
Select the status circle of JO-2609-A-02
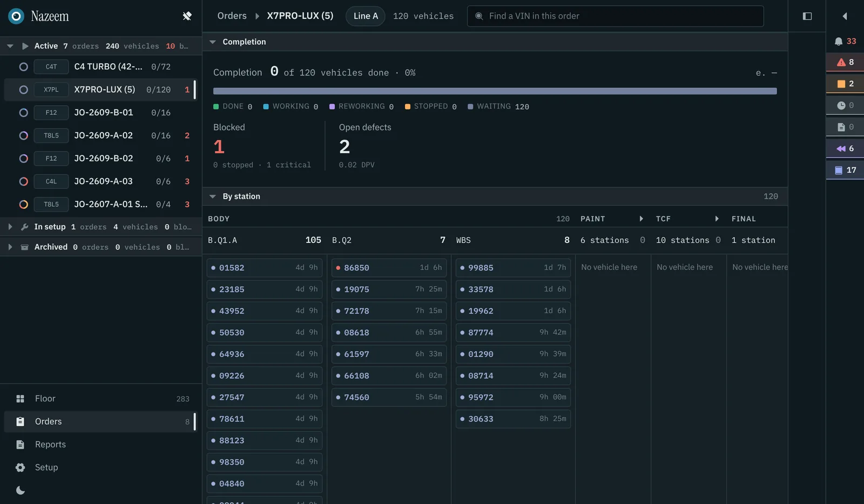23,135
